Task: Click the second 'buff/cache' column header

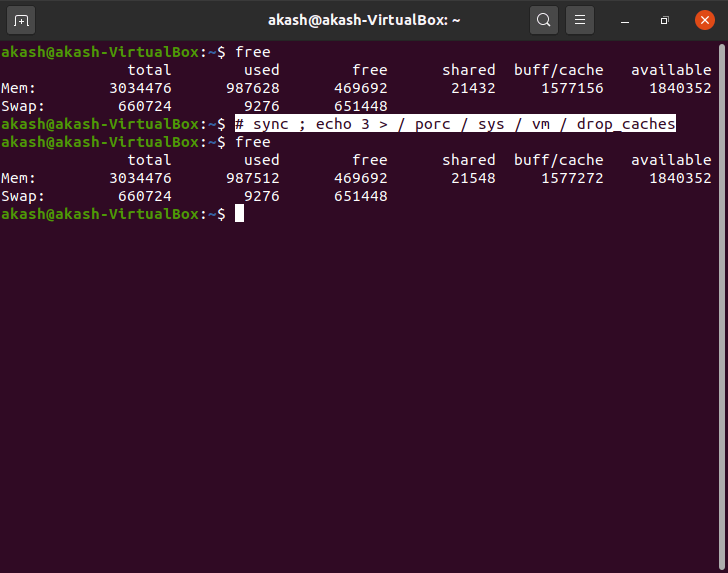Action: [x=559, y=160]
